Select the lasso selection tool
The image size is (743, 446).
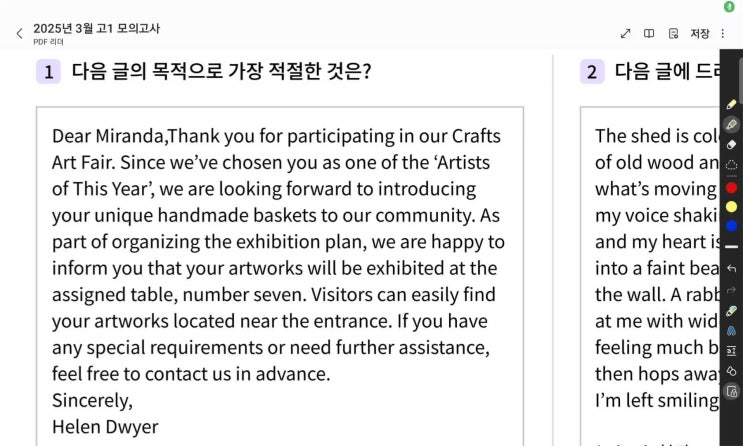[731, 166]
